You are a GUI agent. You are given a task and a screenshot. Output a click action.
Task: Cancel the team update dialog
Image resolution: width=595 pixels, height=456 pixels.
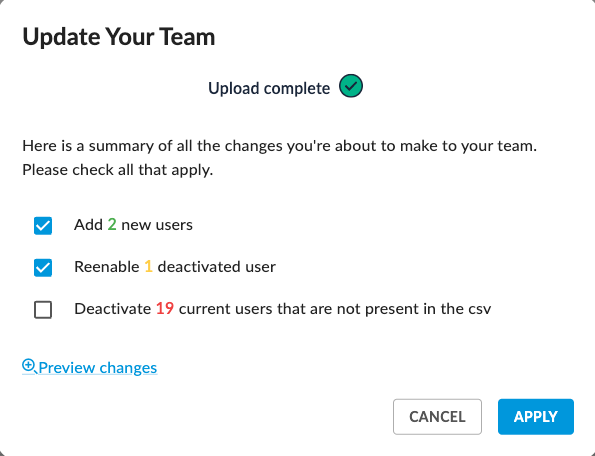tap(437, 417)
